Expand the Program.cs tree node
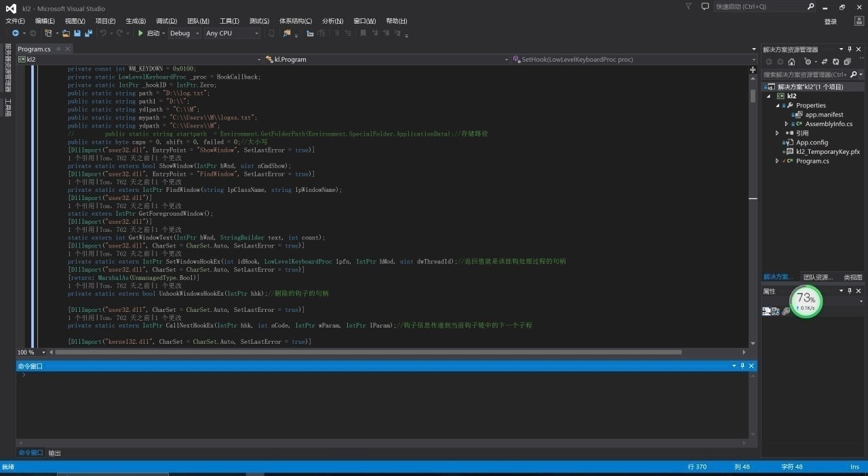The height and width of the screenshot is (476, 868). pos(778,161)
